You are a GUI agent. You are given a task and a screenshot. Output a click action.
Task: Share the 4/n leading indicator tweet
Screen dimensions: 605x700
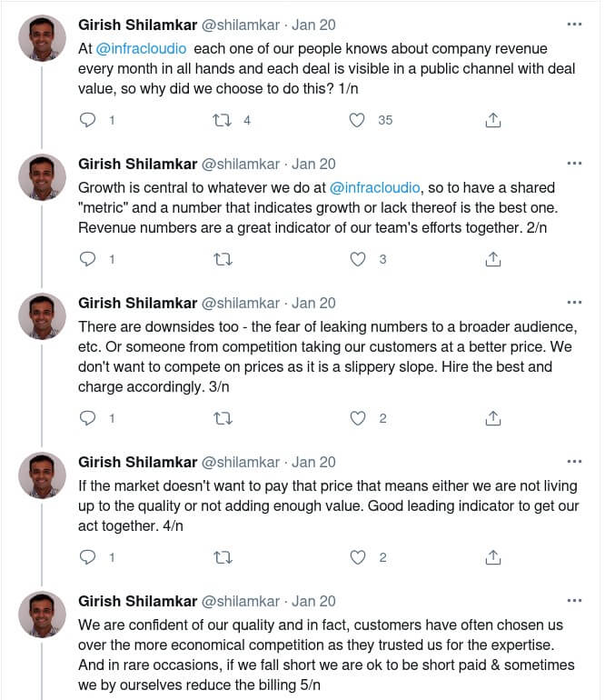[493, 557]
